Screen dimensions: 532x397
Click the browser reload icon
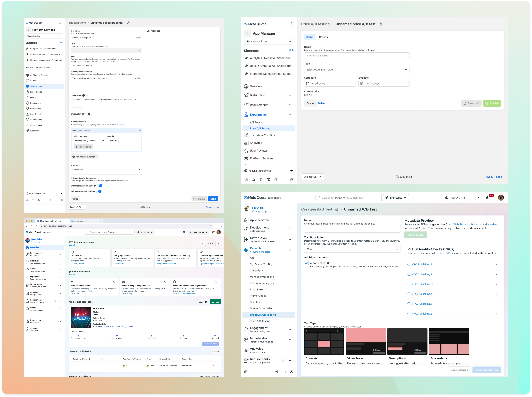(36, 226)
